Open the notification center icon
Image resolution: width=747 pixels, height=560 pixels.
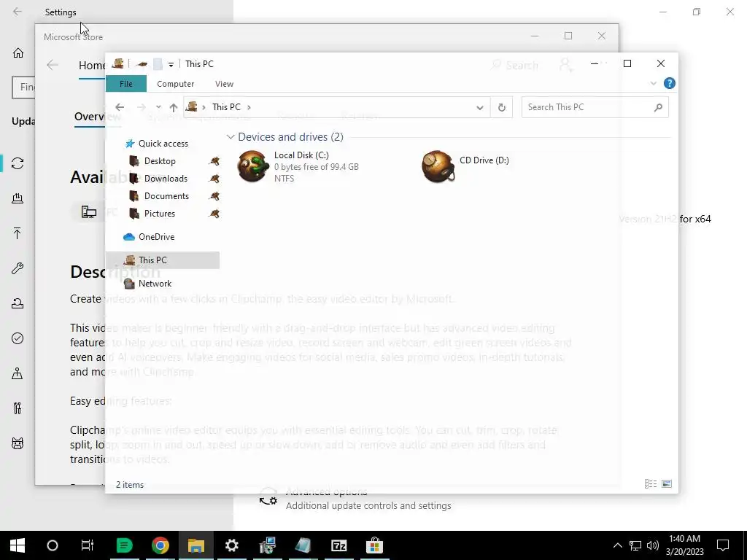click(723, 545)
